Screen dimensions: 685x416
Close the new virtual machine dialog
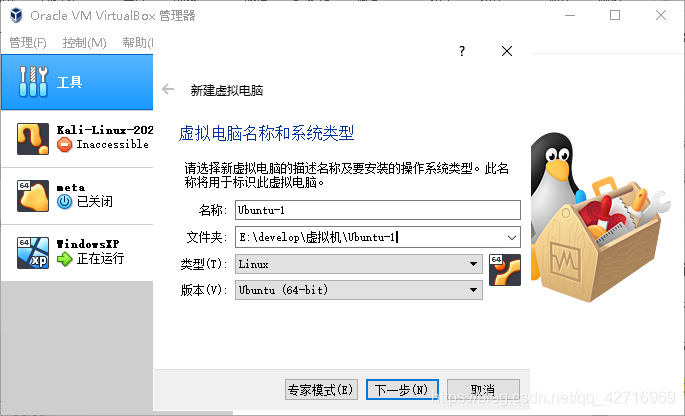click(x=507, y=51)
